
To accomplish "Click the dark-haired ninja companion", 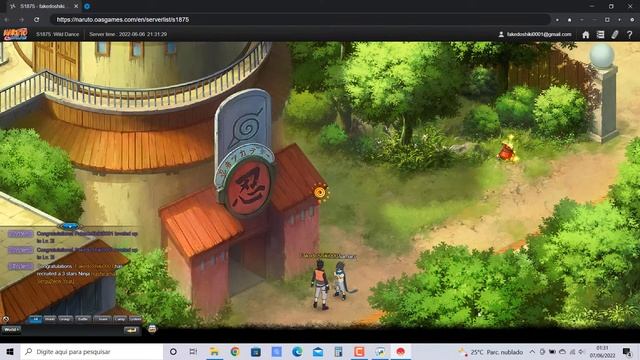I will pyautogui.click(x=340, y=281).
